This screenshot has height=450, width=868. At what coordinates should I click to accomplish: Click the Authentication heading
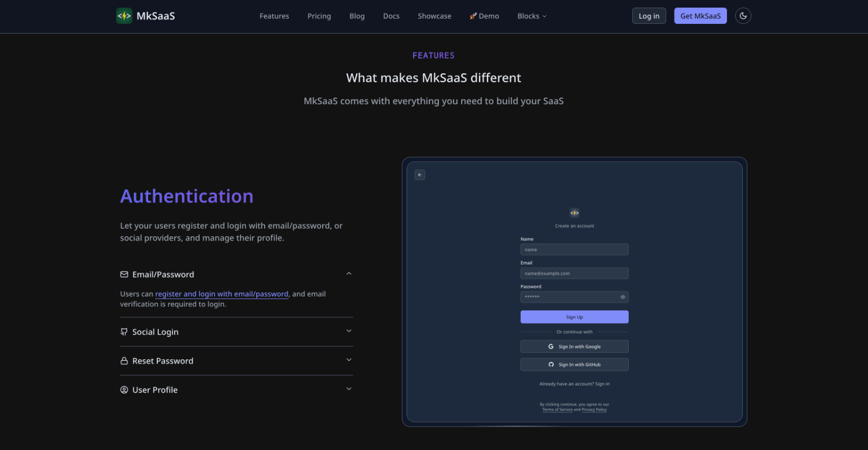187,196
